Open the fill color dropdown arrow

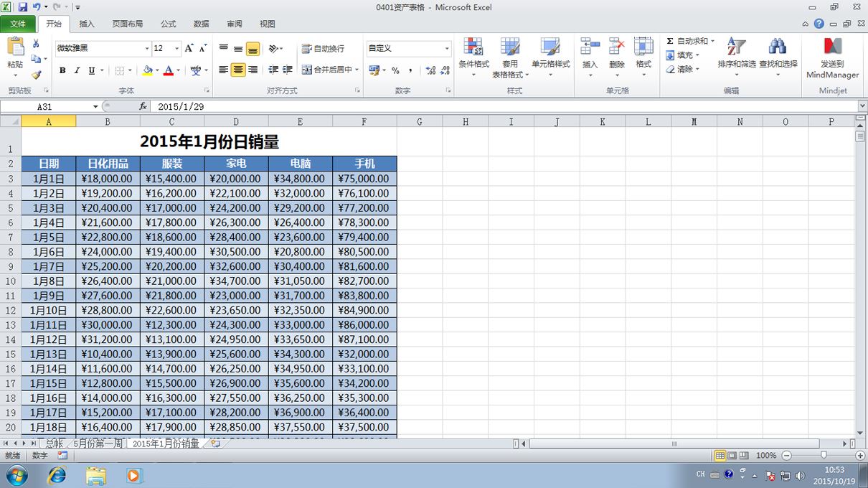(x=158, y=70)
